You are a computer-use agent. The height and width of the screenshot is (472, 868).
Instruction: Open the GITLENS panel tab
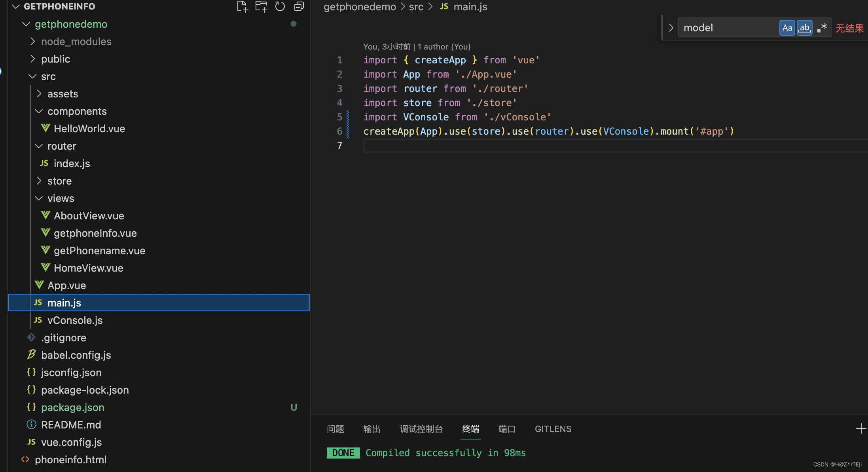pyautogui.click(x=553, y=429)
